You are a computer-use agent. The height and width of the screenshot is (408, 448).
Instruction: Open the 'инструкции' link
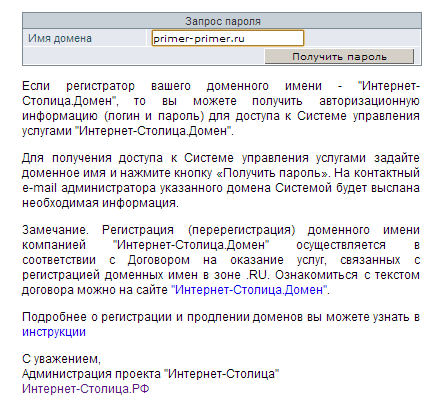coord(54,332)
